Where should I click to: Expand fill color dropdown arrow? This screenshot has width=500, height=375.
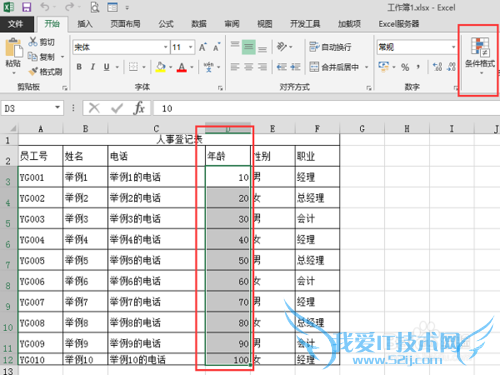coord(170,67)
